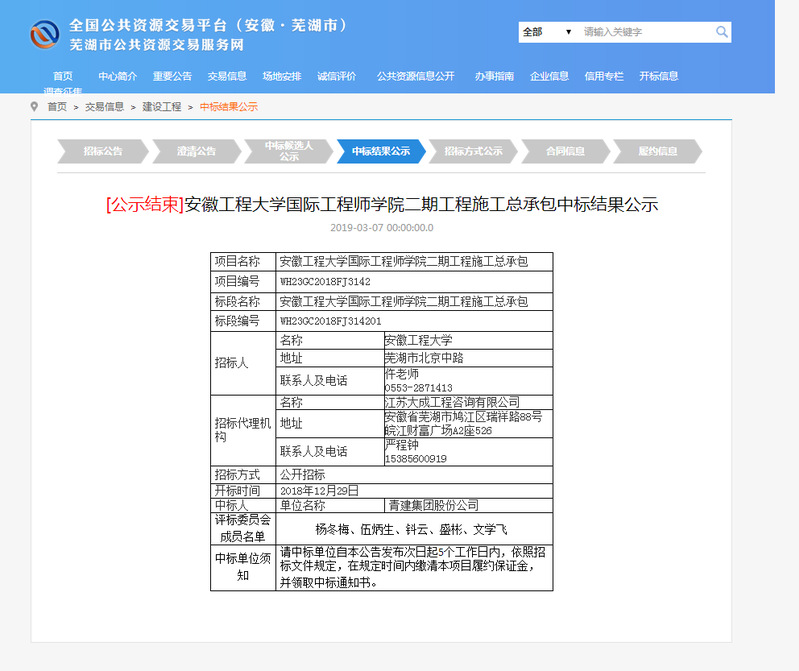799x671 pixels.
Task: Open 公共资源信息公开 navigation item
Action: [x=415, y=76]
